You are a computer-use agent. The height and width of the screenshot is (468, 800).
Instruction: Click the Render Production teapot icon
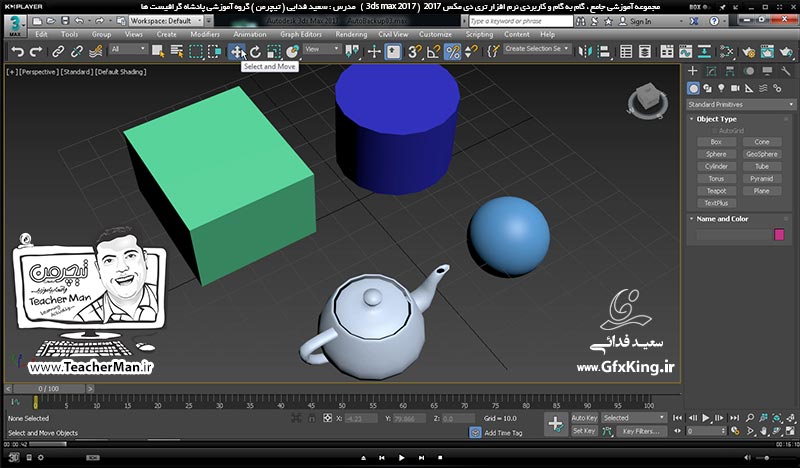(x=786, y=52)
